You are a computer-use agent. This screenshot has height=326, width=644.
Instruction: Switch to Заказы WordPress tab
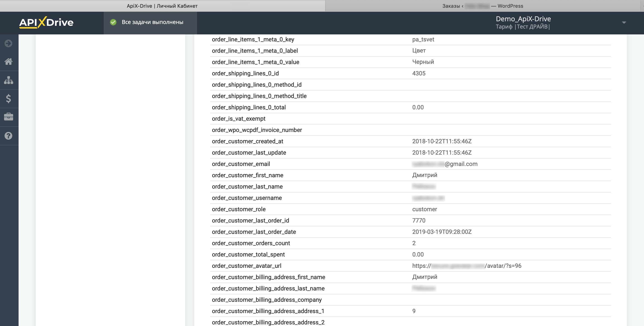coord(483,6)
